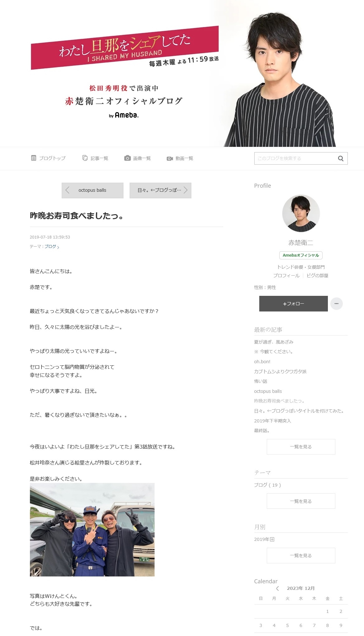Go to previous post octopus balls
This screenshot has width=364, height=636.
click(x=93, y=190)
